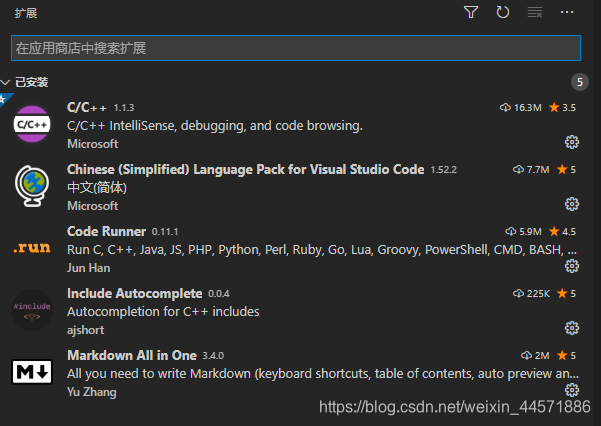Viewport: 601px width, 426px height.
Task: Click Autocompletion for C++ includes description
Action: pos(163,311)
